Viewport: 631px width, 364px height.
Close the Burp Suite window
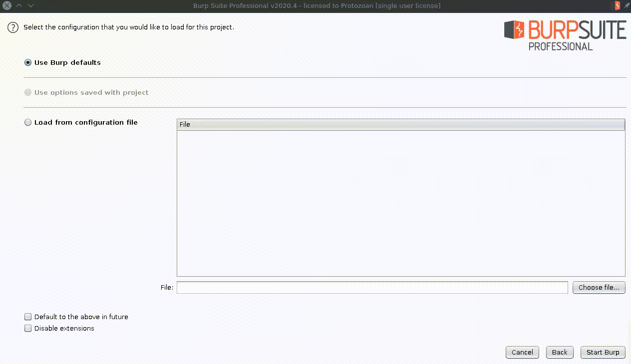point(7,5)
